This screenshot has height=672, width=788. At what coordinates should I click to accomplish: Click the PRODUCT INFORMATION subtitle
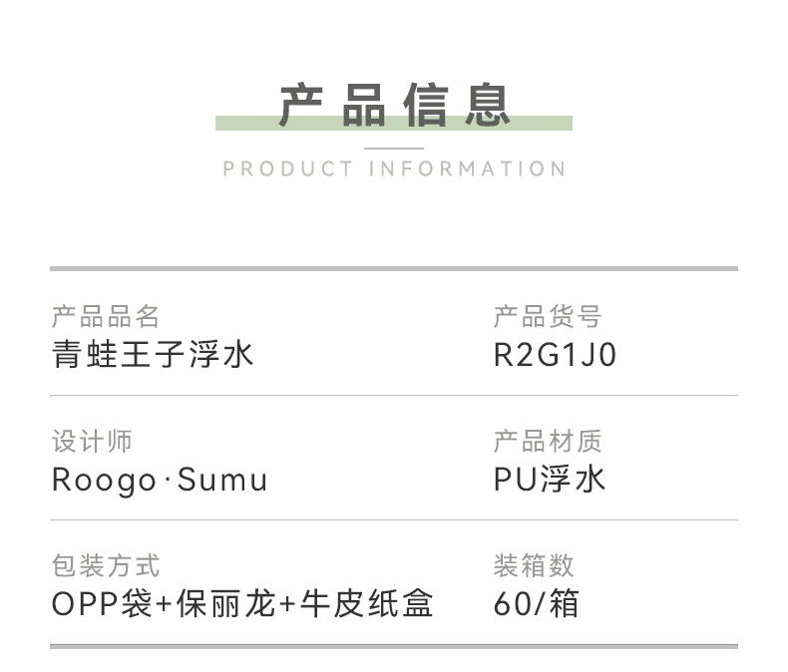tap(394, 168)
